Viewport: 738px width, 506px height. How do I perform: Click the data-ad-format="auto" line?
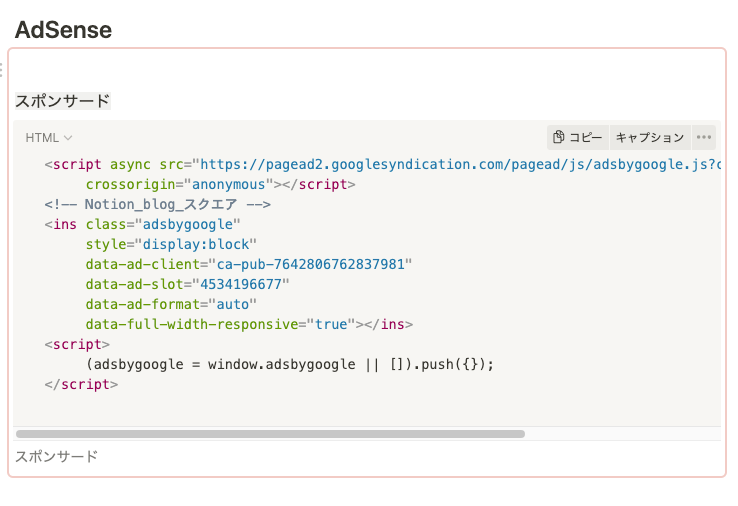tap(171, 305)
